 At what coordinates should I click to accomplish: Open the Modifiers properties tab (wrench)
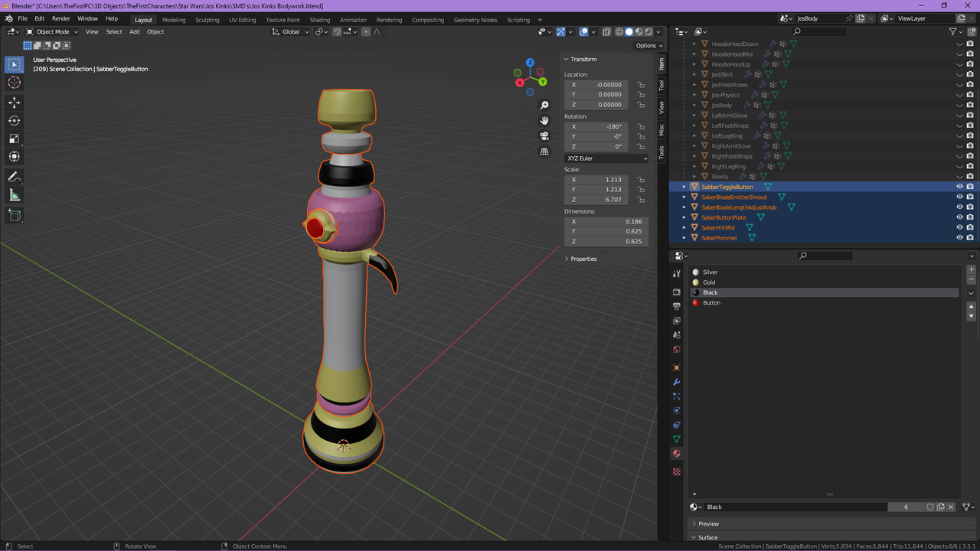[676, 382]
